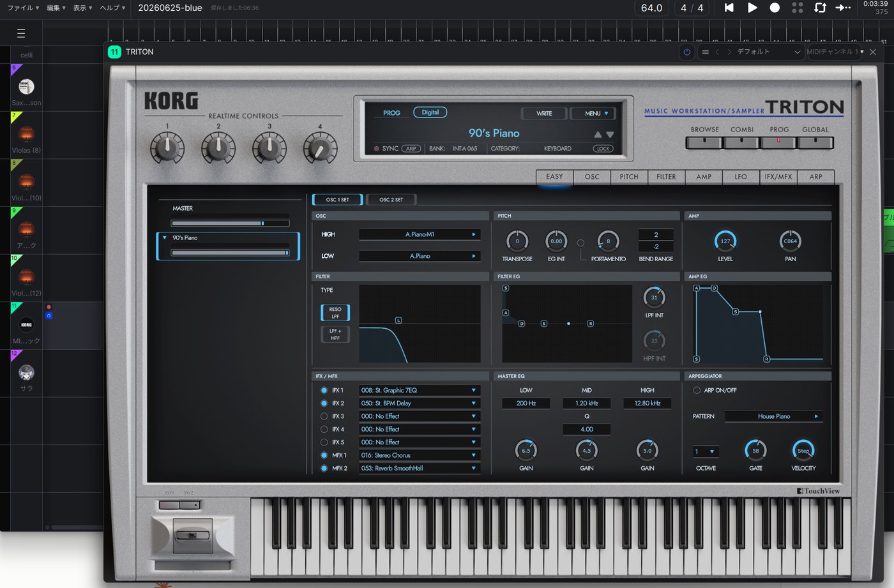This screenshot has width=894, height=588.
Task: Select the サラ track icon
Action: [26, 372]
